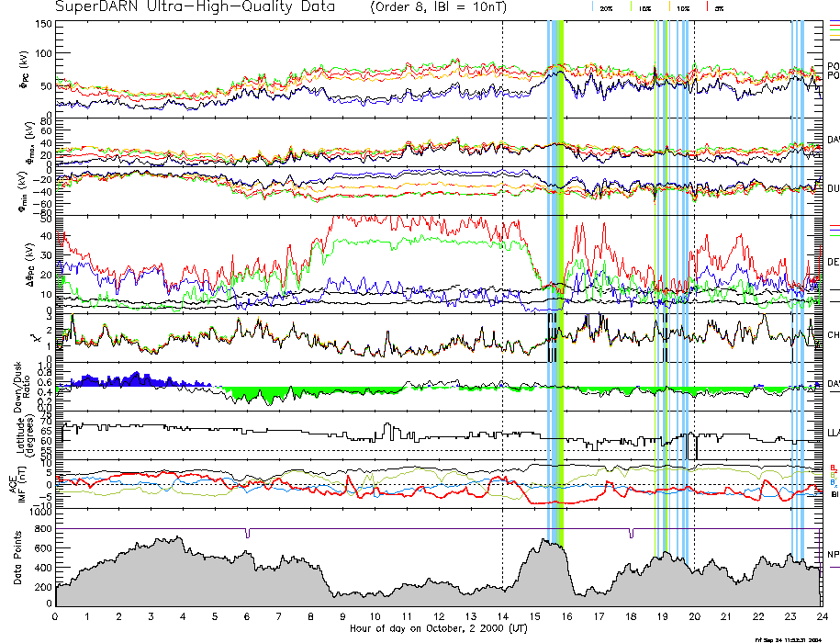Select the 10% legend marker
This screenshot has width=840, height=643.
tap(683, 7)
